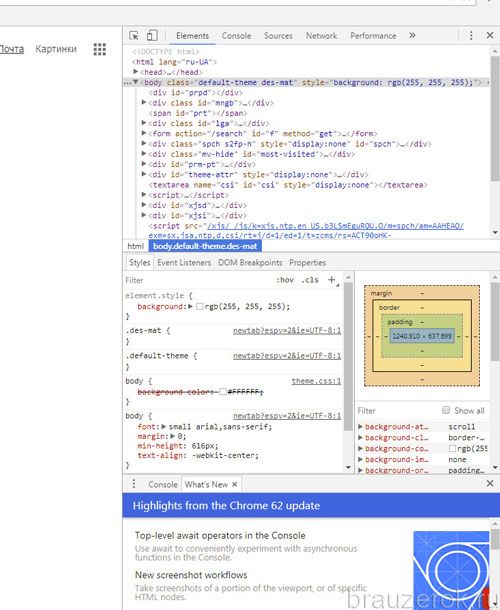Toggle the device toolbar icon
500x610 pixels.
tap(152, 36)
